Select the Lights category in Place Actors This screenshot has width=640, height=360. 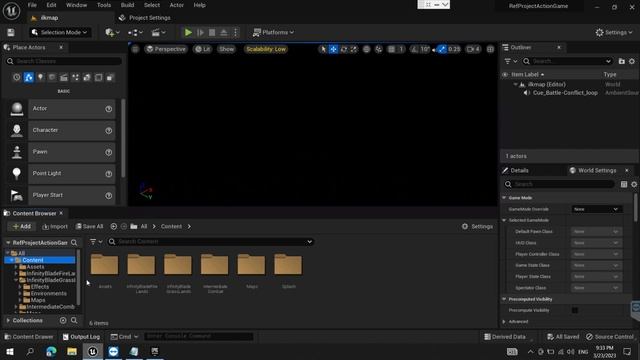tap(40, 77)
